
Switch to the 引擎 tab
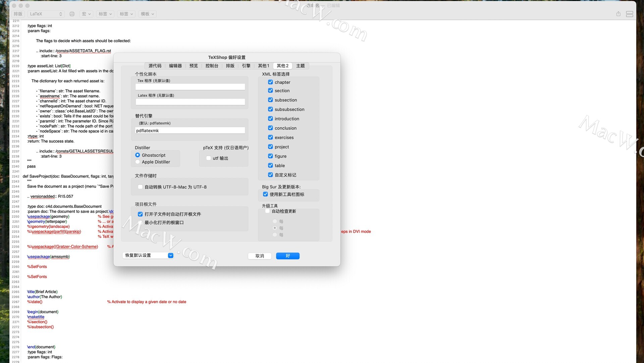tap(246, 66)
